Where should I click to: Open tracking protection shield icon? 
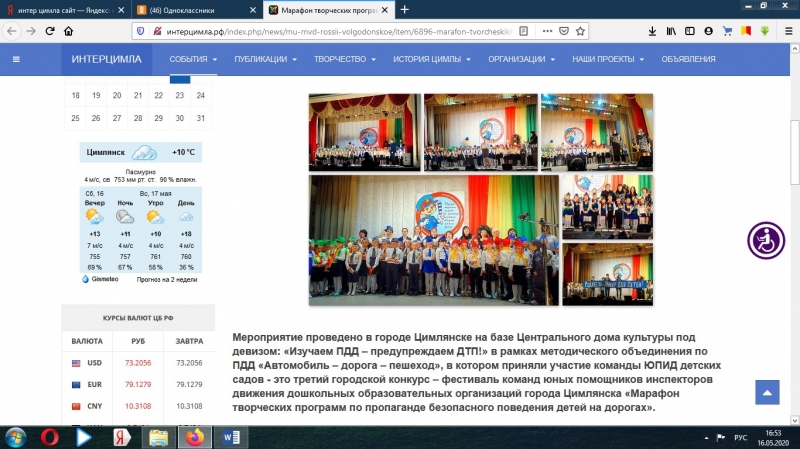point(141,31)
